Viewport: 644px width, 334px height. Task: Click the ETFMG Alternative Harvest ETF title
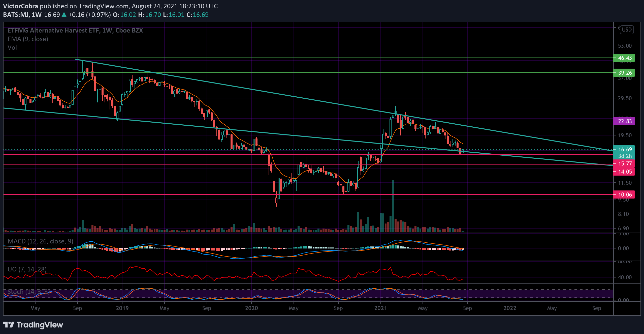[x=75, y=31]
